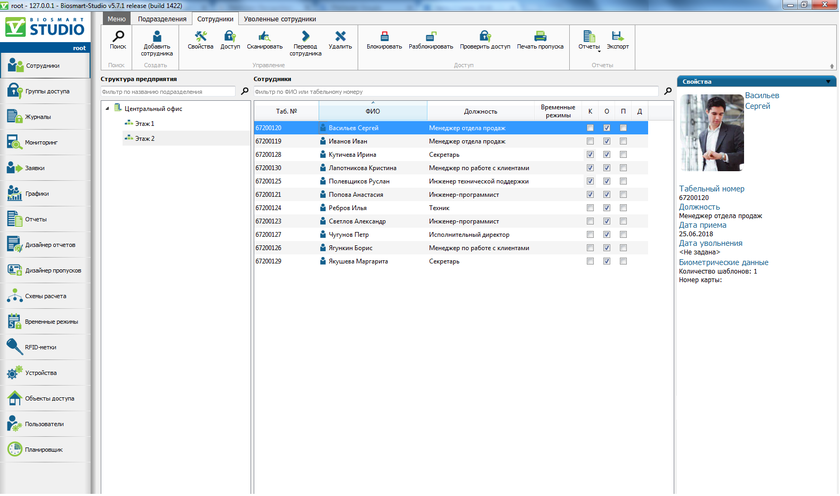Viewport: 840px width, 496px height.
Task: Click Перевод сотрудника transfer icon
Action: tap(305, 36)
